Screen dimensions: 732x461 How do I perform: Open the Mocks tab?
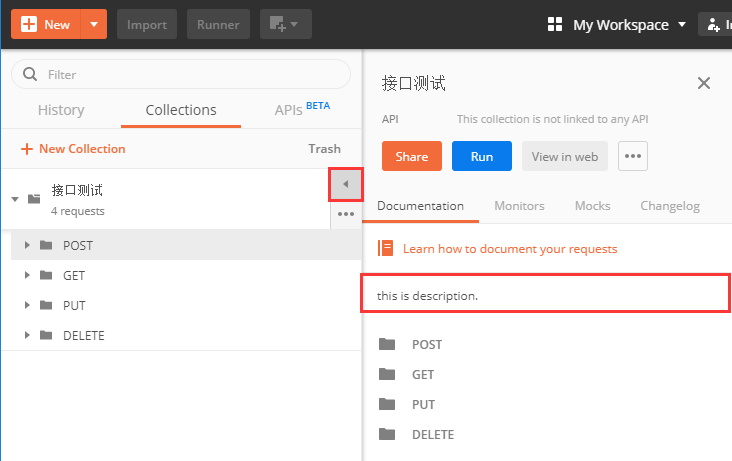click(x=592, y=206)
